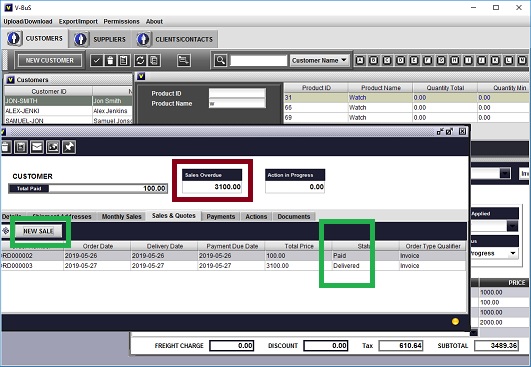Click the refresh arrows icon in the toolbar
Viewport: 531px width, 367px height.
pos(140,61)
